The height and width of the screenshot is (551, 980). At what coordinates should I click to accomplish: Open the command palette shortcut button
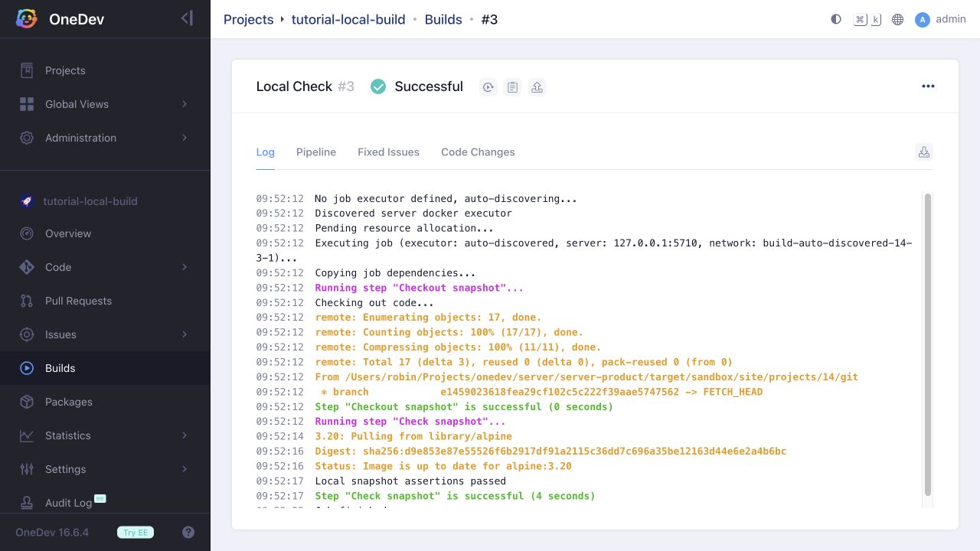tap(867, 20)
